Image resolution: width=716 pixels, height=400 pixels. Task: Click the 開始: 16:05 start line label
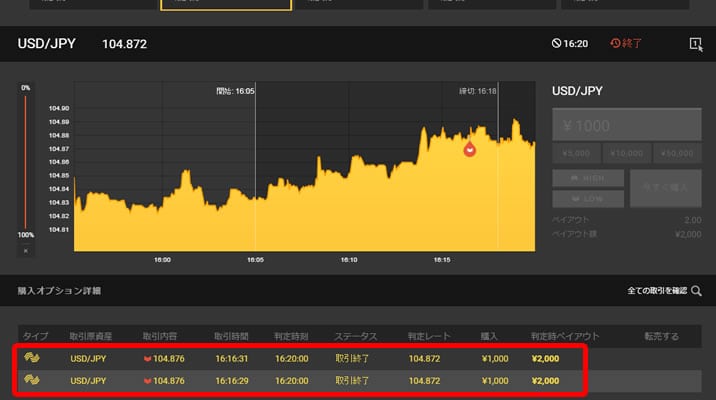pos(235,91)
